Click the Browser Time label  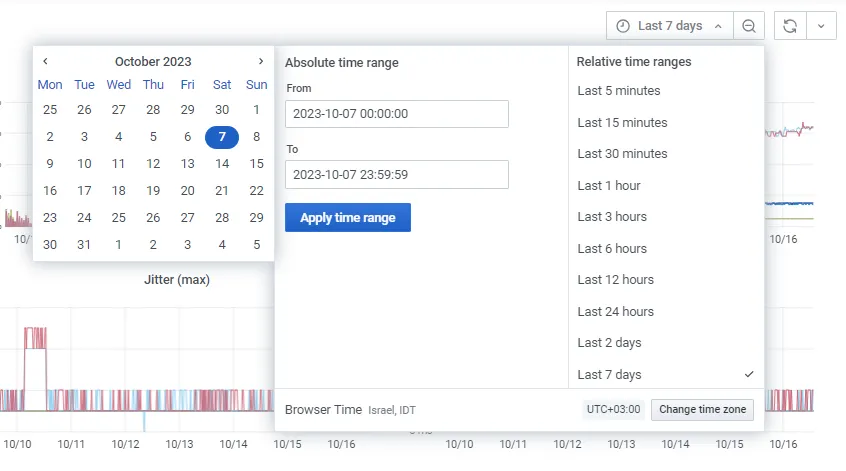pos(323,410)
